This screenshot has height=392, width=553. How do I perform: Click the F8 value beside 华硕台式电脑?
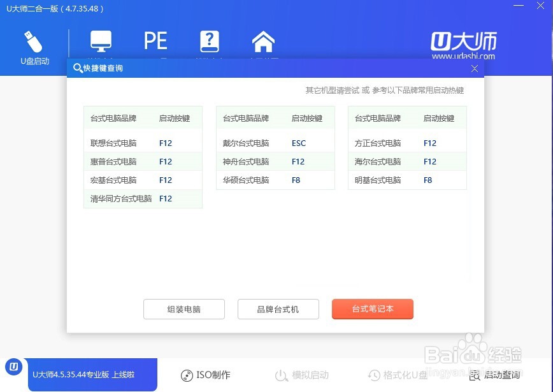point(296,180)
